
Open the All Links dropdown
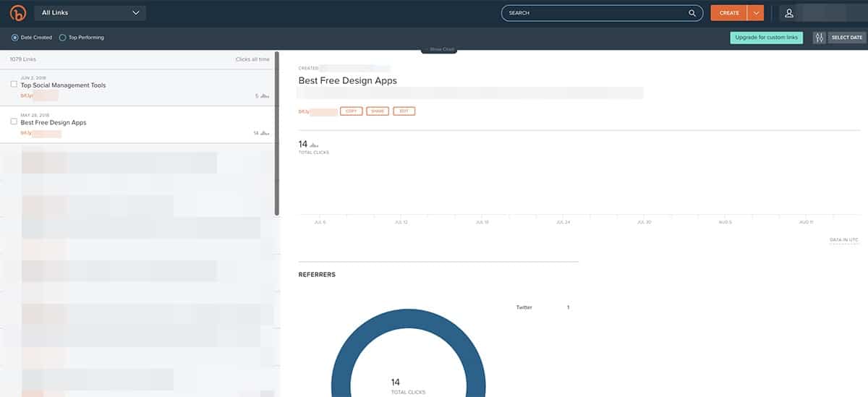tap(90, 13)
